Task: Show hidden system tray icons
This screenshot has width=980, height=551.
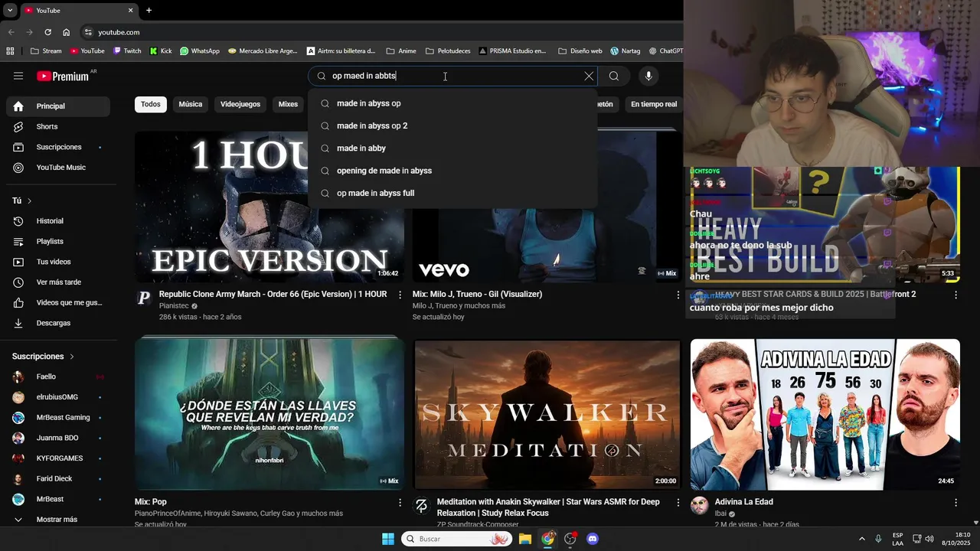Action: (861, 539)
